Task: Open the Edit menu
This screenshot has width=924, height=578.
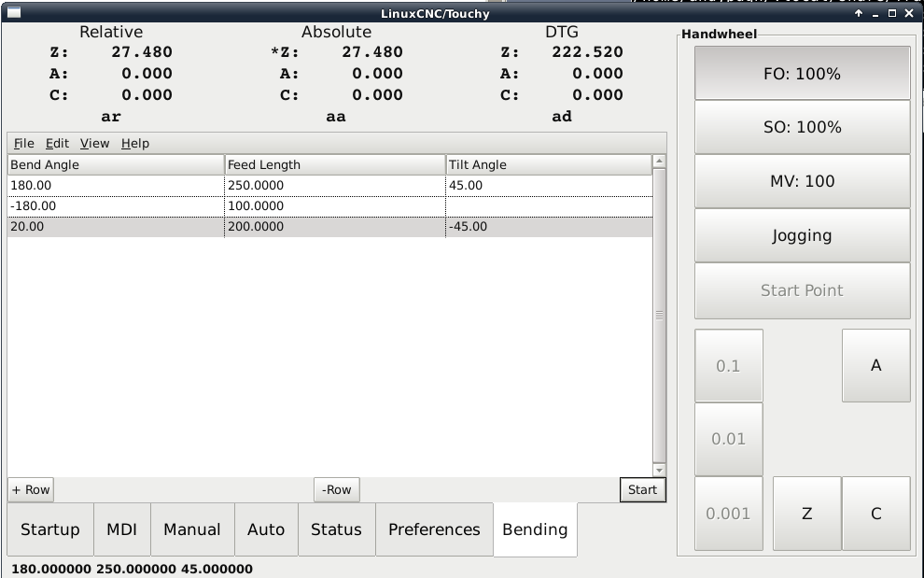Action: [x=57, y=143]
